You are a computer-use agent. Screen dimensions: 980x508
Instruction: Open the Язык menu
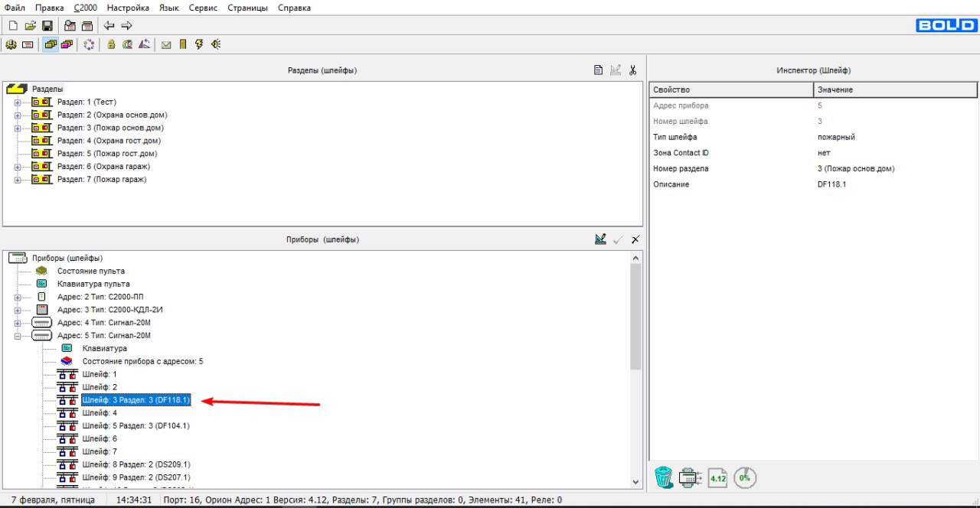tap(168, 8)
